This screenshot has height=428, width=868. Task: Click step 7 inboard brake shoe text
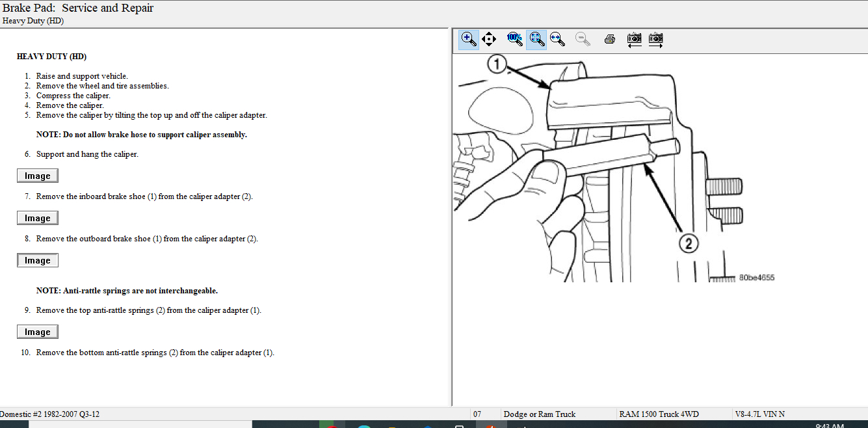144,196
